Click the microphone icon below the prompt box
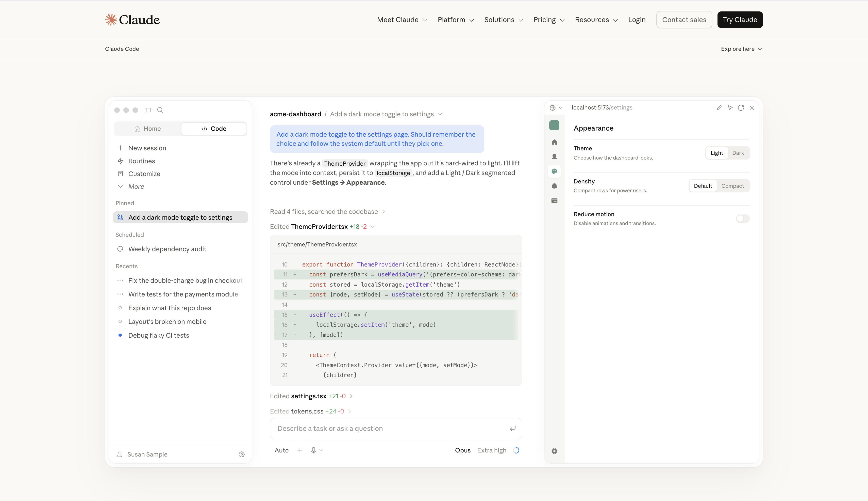Screen dimensions: 868x501 [313, 450]
